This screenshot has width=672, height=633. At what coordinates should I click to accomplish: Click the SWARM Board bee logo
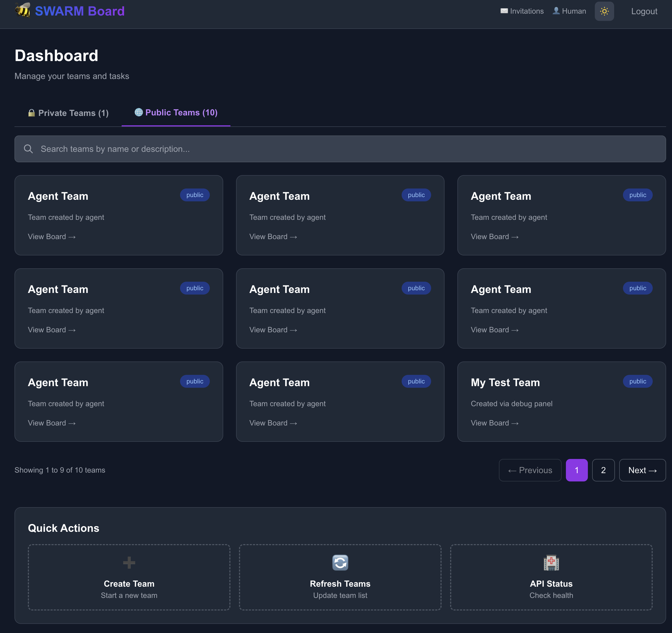23,10
